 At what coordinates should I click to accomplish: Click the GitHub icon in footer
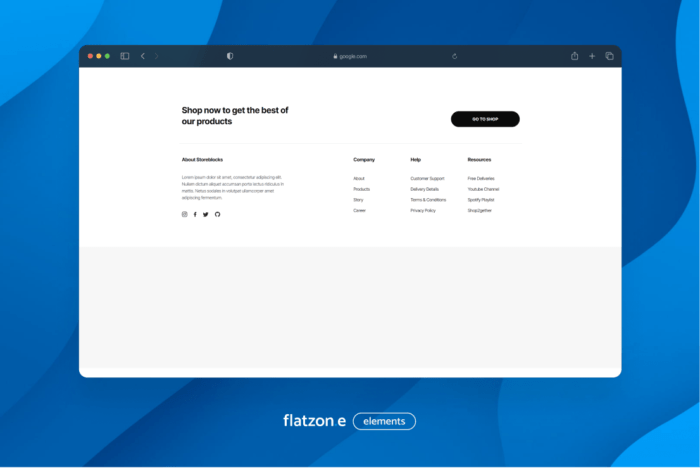pos(217,214)
